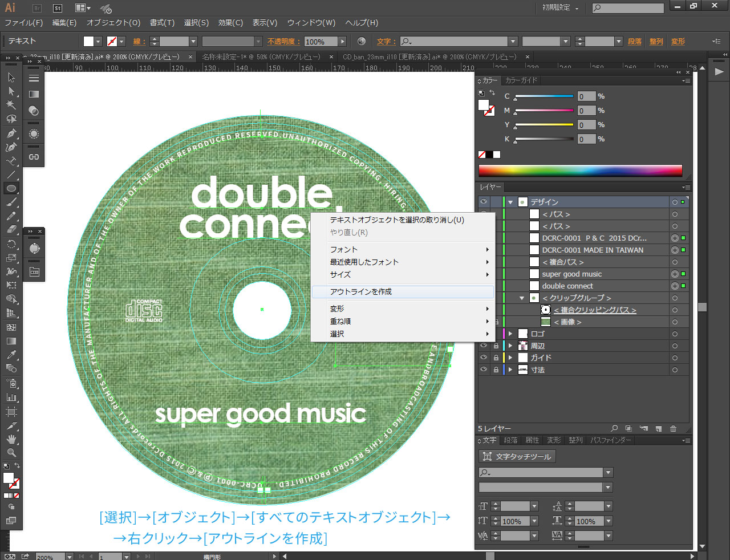The width and height of the screenshot is (730, 560).
Task: Click the 段落 link in the control bar
Action: coord(635,41)
